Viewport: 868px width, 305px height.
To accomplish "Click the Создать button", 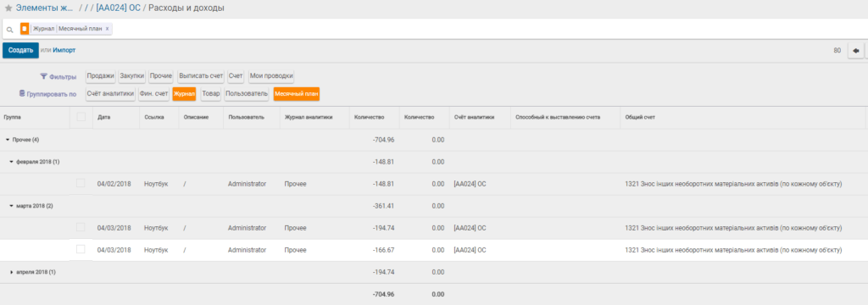I will [x=21, y=50].
